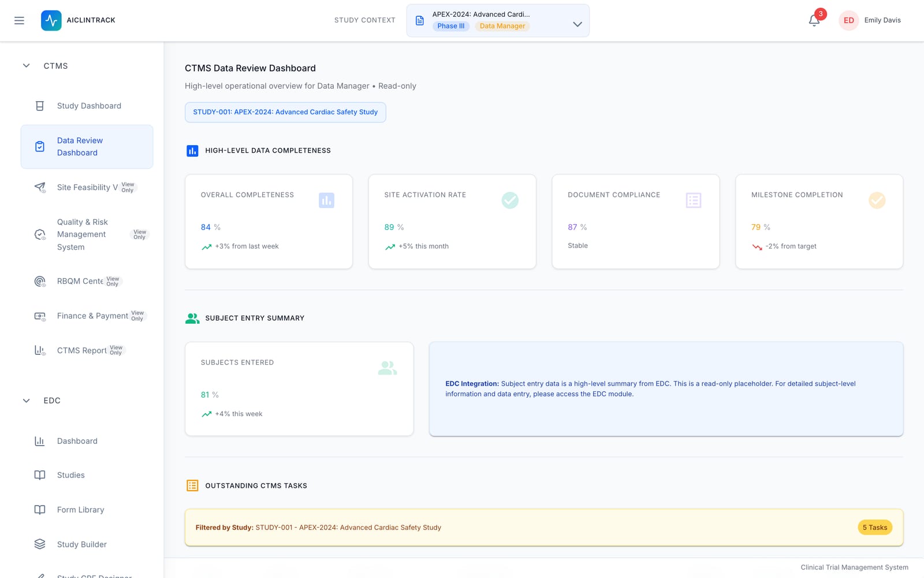Click the Milestone Completion check icon
This screenshot has height=578, width=924.
pos(877,201)
